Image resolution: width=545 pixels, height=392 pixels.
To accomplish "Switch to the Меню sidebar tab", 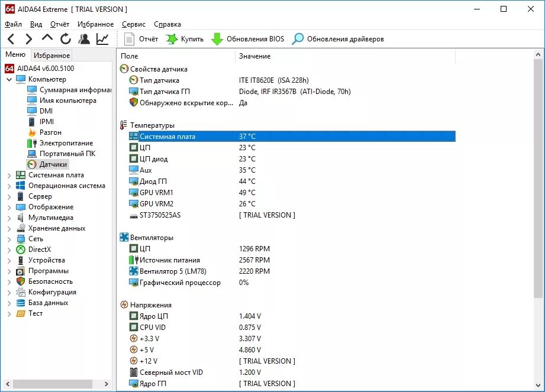I will (x=15, y=54).
